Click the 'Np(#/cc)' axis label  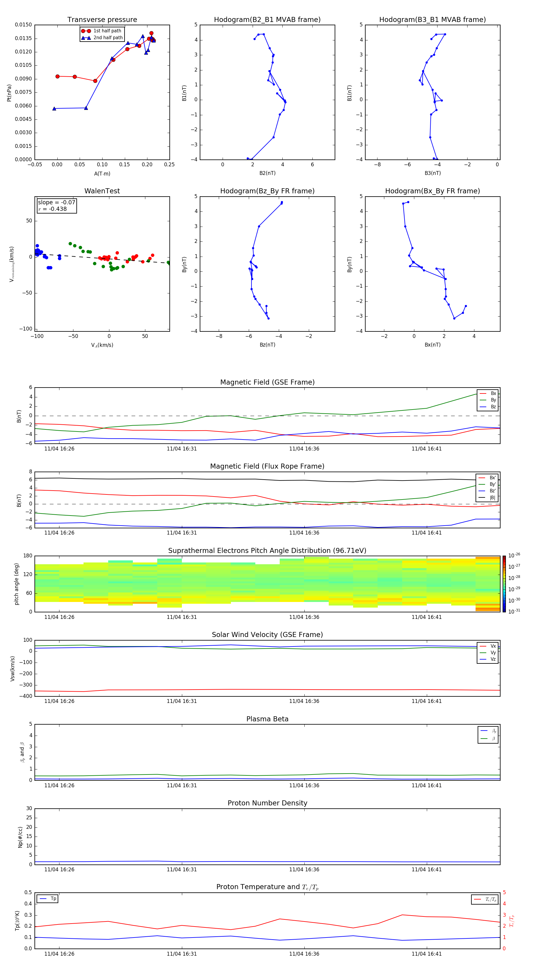pyautogui.click(x=20, y=837)
